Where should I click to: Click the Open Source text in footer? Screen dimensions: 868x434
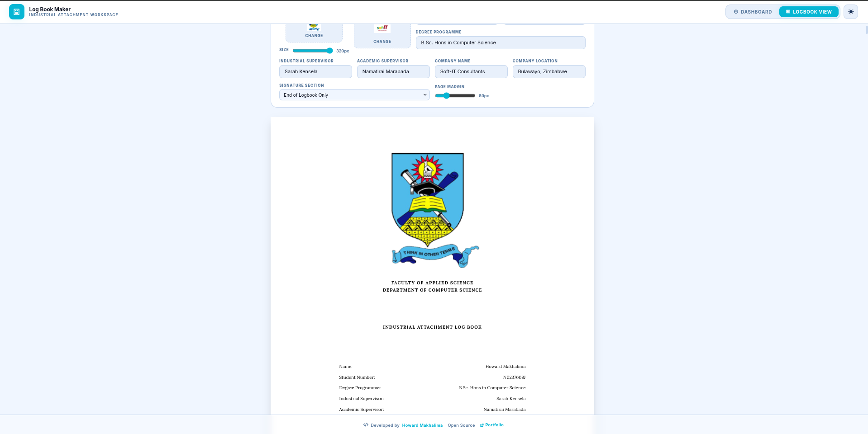[461, 425]
